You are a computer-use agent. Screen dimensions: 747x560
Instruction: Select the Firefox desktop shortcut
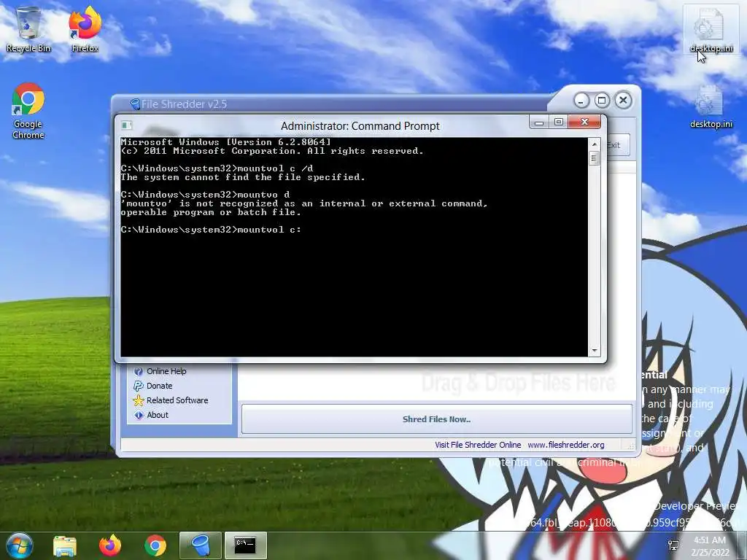click(85, 28)
